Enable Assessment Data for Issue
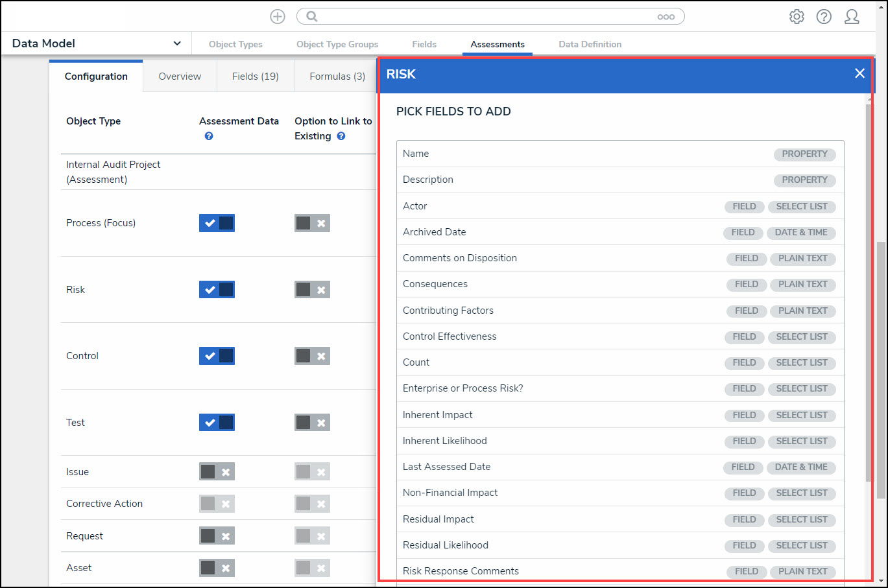This screenshot has width=888, height=588. click(217, 472)
